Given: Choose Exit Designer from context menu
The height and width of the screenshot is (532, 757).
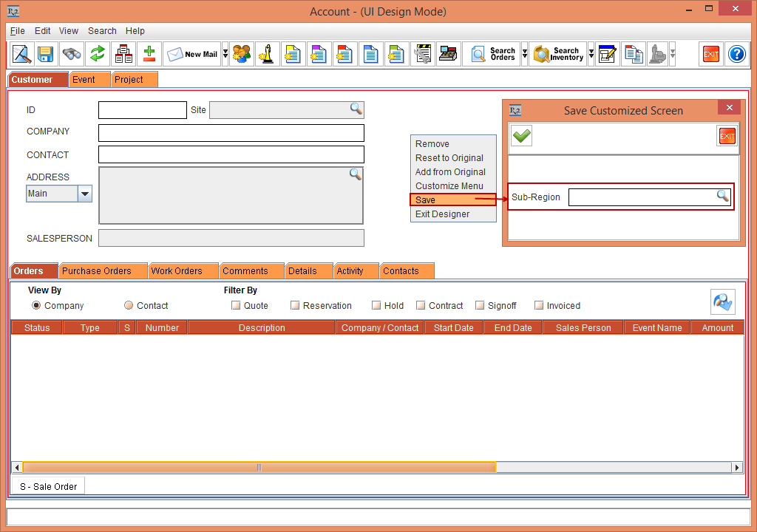Looking at the screenshot, I should (442, 214).
